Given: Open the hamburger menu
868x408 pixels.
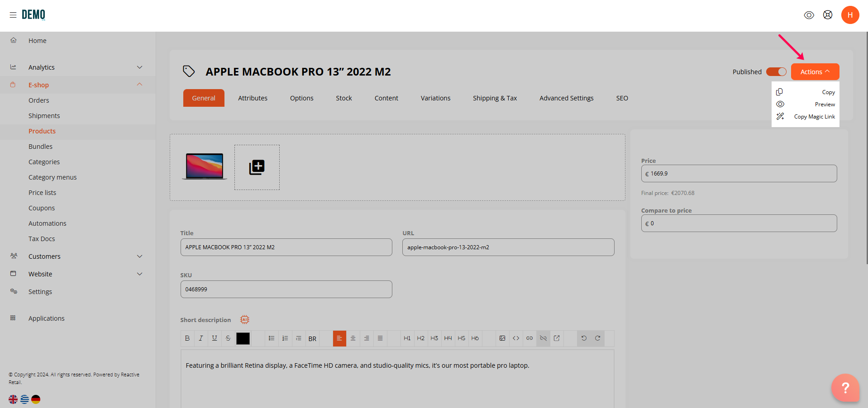Looking at the screenshot, I should click(x=13, y=15).
